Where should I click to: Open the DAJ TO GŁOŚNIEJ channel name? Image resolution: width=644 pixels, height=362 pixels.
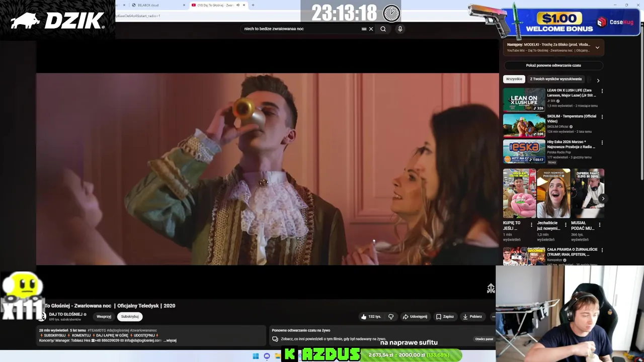(65, 314)
